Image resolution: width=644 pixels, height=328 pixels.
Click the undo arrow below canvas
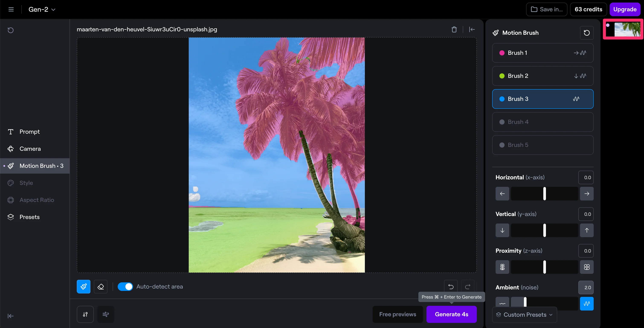451,286
